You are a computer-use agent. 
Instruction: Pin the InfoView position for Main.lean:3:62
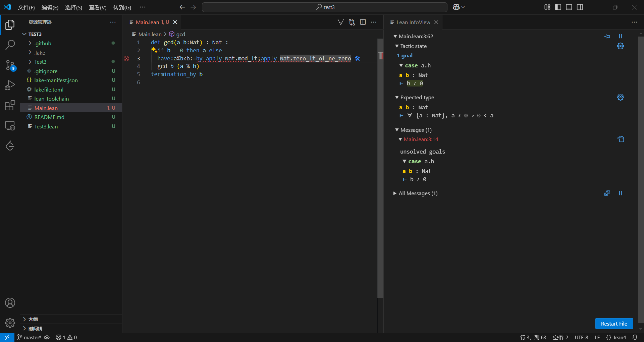click(x=607, y=36)
